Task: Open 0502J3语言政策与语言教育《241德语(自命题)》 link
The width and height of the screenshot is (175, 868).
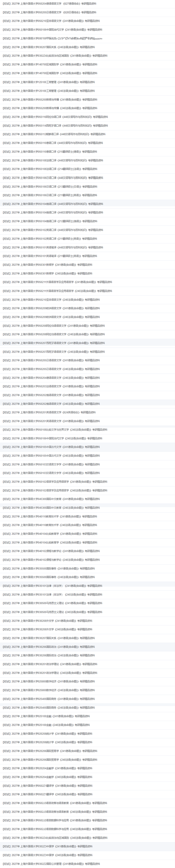Action: [55, 803]
